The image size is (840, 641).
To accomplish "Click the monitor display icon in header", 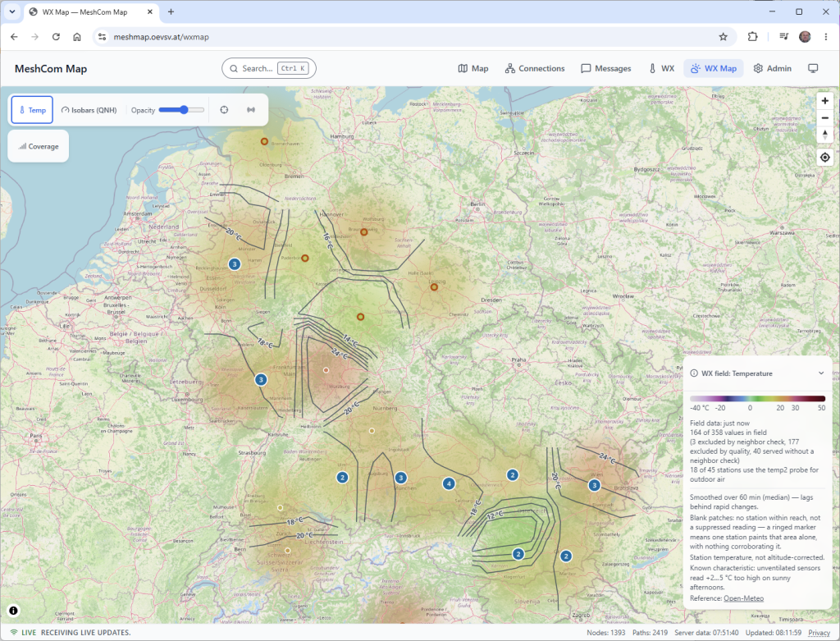I will (813, 69).
